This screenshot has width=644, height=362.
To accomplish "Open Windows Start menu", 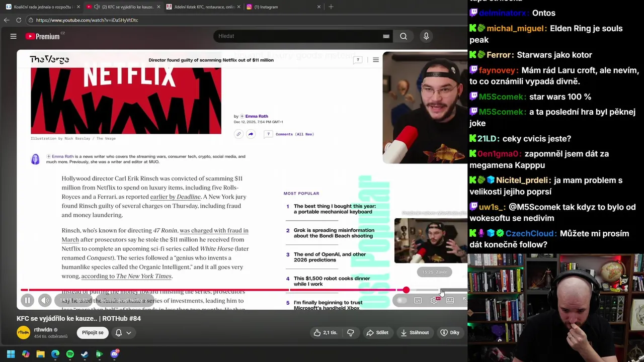I will [11, 354].
